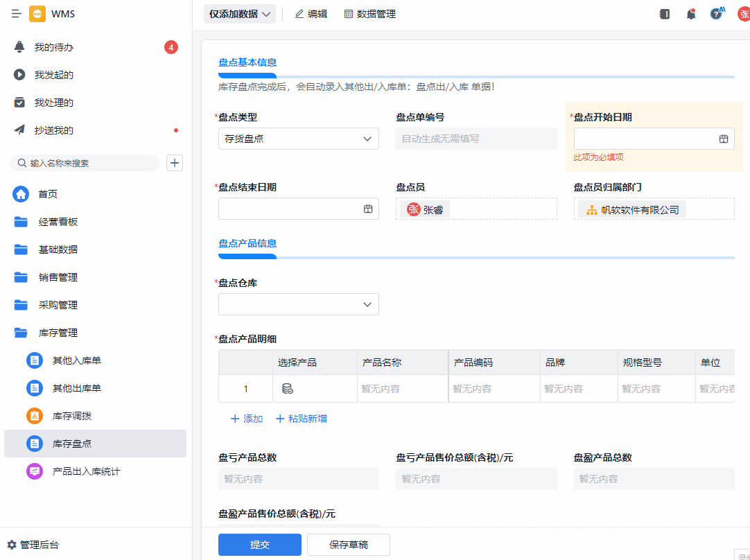Screen dimensions: 750x560
Task: Open the AI help icon
Action: pos(717,13)
